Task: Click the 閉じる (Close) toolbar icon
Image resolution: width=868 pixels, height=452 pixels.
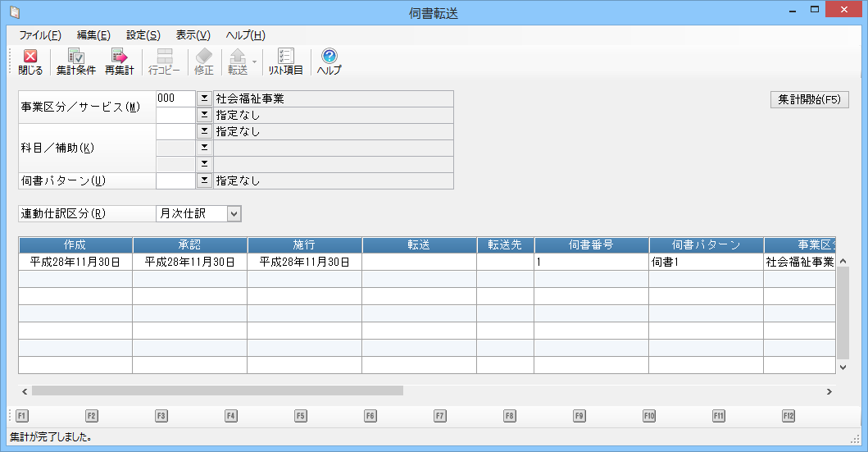Action: click(x=30, y=62)
